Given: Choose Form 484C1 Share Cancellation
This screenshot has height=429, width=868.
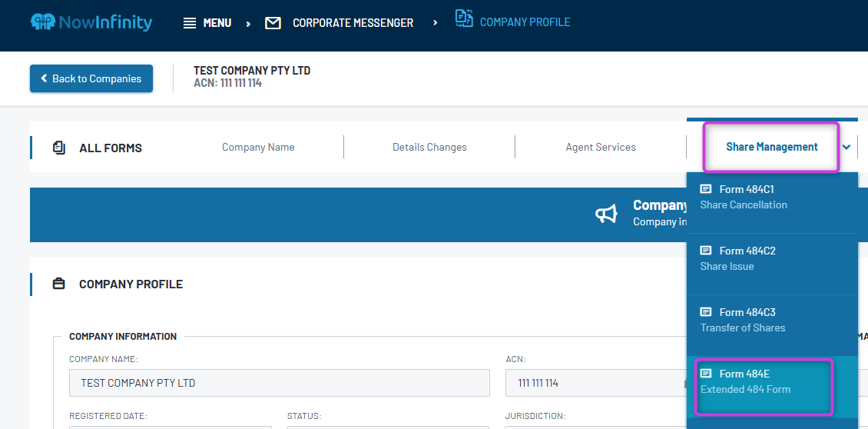Looking at the screenshot, I should tap(772, 203).
